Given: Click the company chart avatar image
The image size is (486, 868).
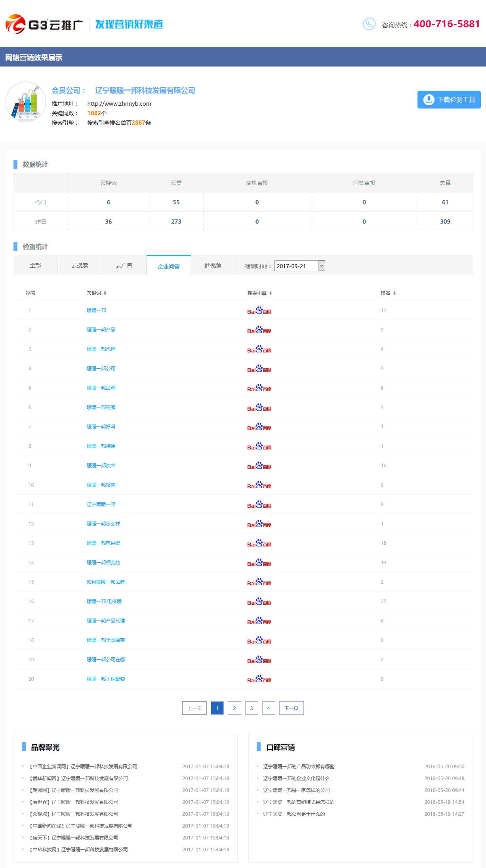Looking at the screenshot, I should click(x=26, y=102).
